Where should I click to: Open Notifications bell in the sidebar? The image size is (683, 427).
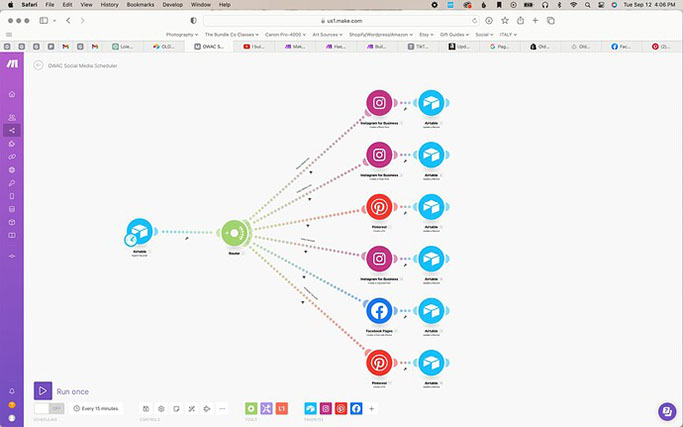(x=12, y=391)
